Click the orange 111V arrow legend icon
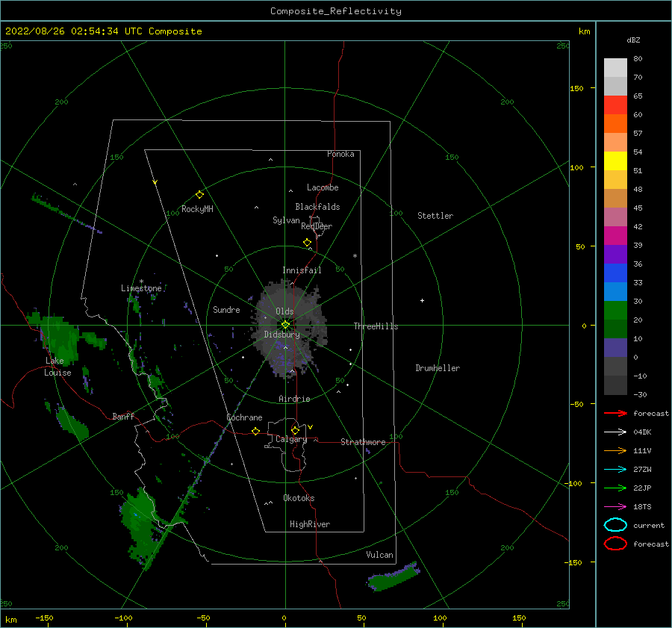 615,450
